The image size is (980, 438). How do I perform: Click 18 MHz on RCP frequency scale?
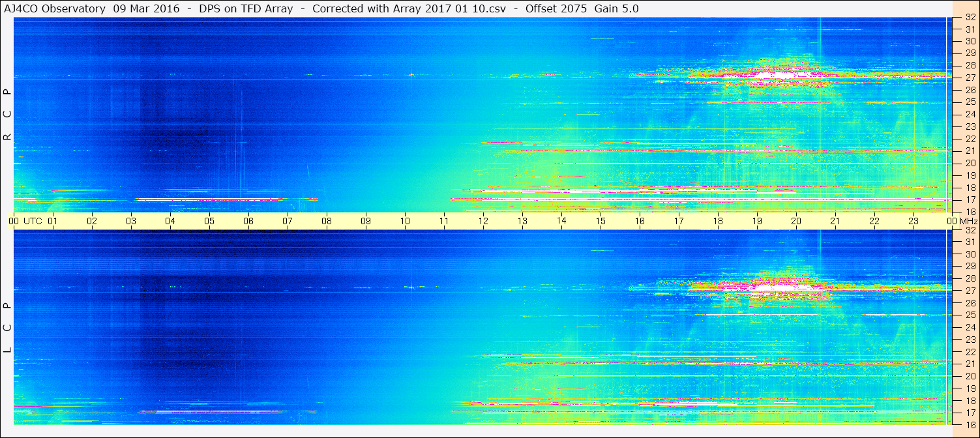point(970,188)
